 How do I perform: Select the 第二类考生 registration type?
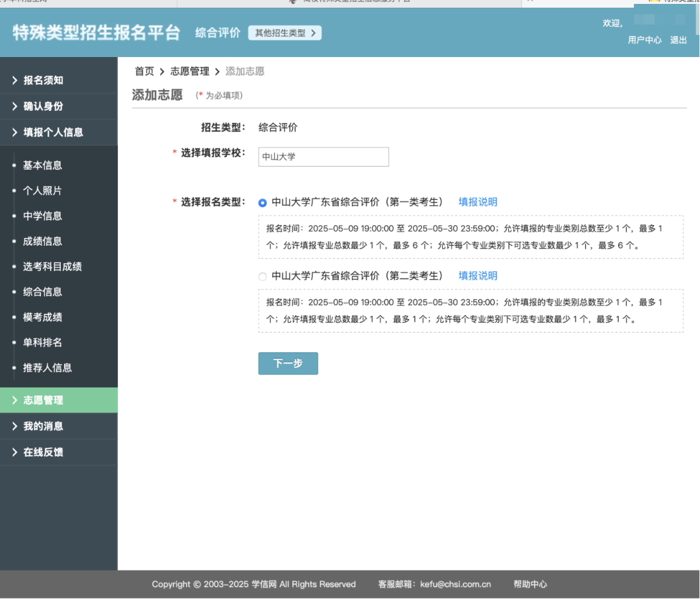262,276
